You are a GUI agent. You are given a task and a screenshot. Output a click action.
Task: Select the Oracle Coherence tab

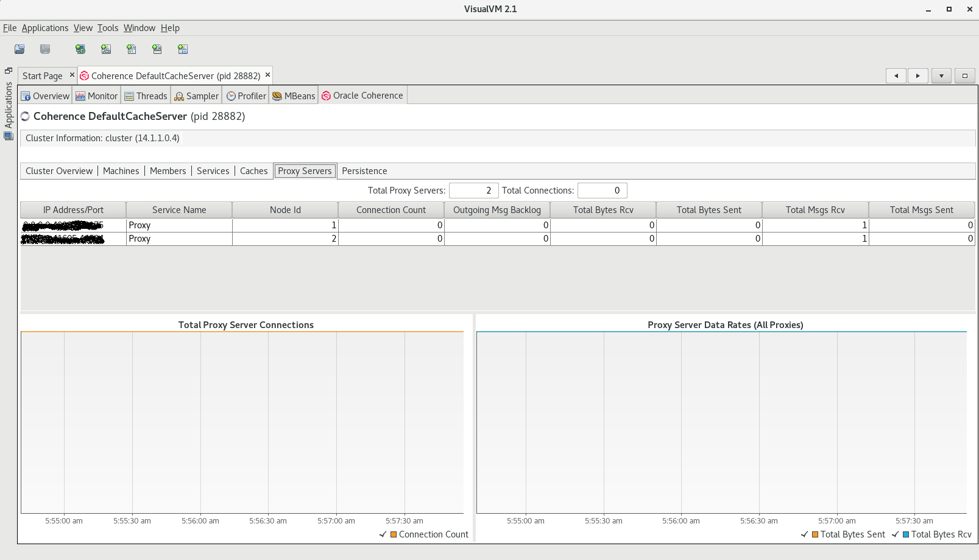click(362, 96)
